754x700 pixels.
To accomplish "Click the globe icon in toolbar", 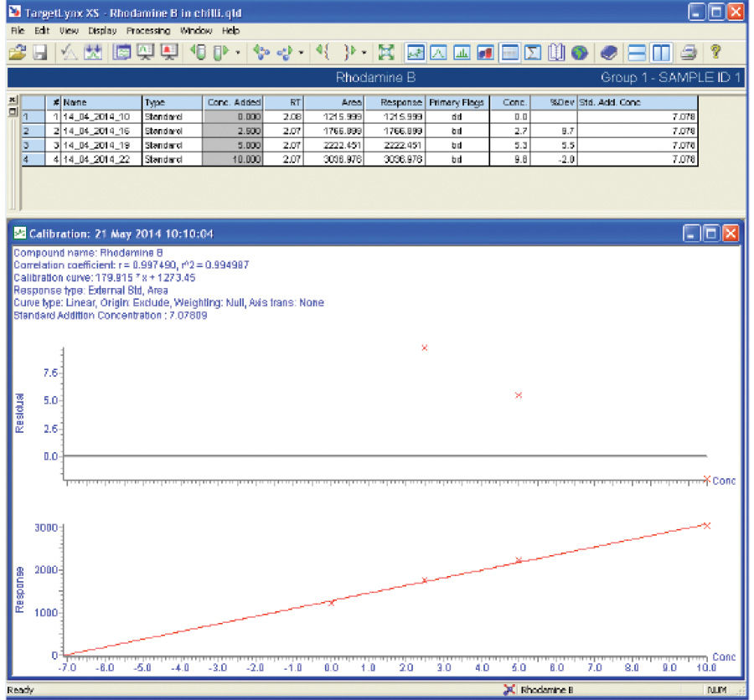I will 580,52.
